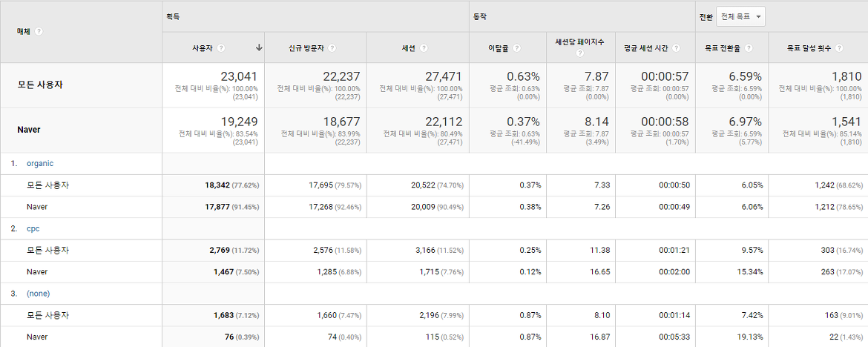This screenshot has height=347, width=868.
Task: Sort by 평균 세션 시간 column header
Action: coord(647,48)
